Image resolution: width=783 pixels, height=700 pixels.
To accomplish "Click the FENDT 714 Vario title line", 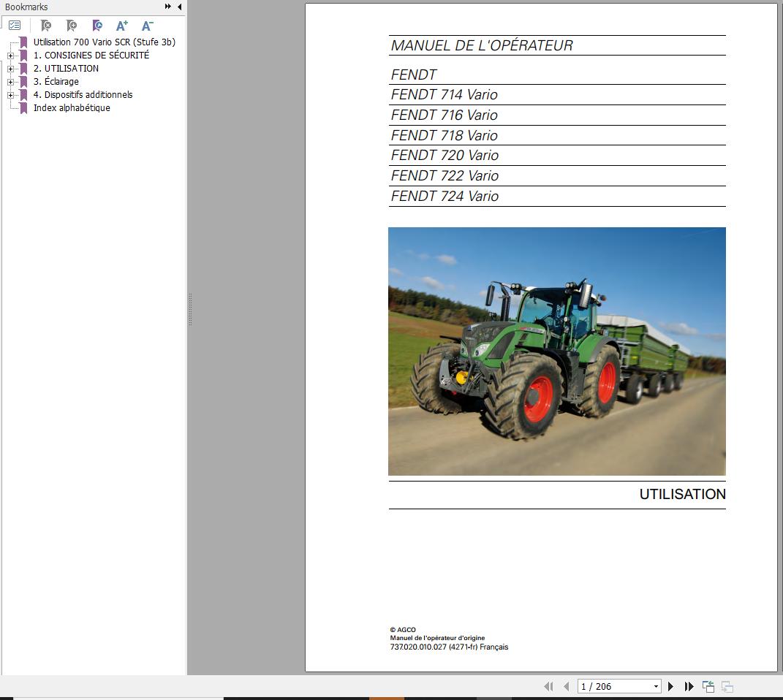I will point(444,95).
